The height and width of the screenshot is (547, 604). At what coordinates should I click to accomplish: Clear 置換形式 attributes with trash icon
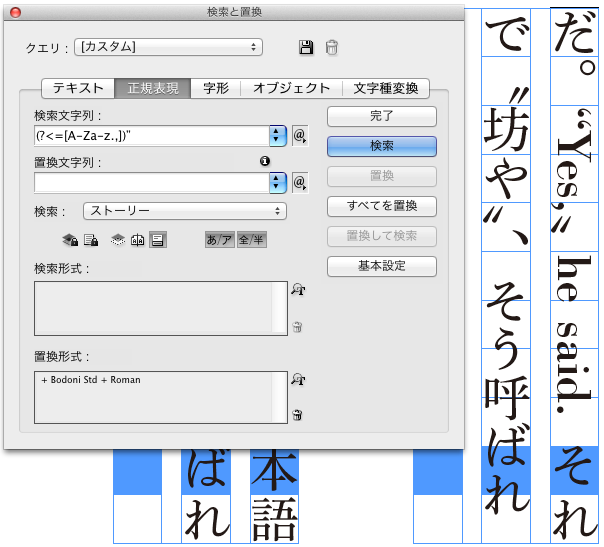297,415
